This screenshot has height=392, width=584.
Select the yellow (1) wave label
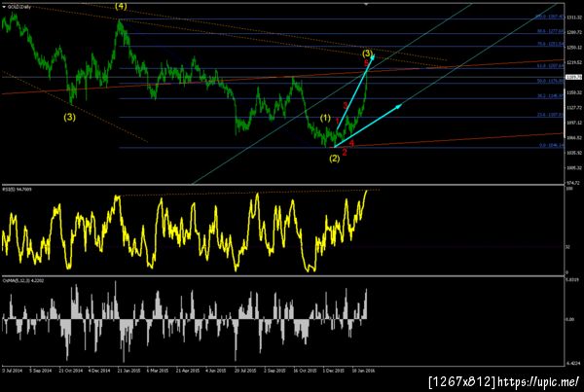pos(325,118)
